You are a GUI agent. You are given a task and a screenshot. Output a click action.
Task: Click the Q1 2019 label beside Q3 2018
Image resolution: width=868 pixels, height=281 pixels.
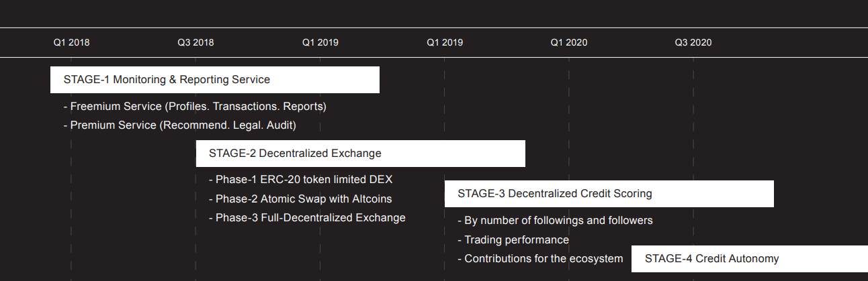coord(320,42)
